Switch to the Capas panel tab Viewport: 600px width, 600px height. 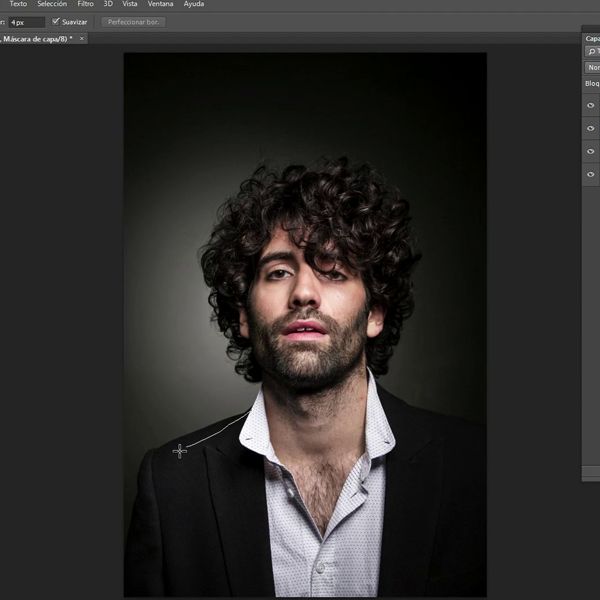591,38
